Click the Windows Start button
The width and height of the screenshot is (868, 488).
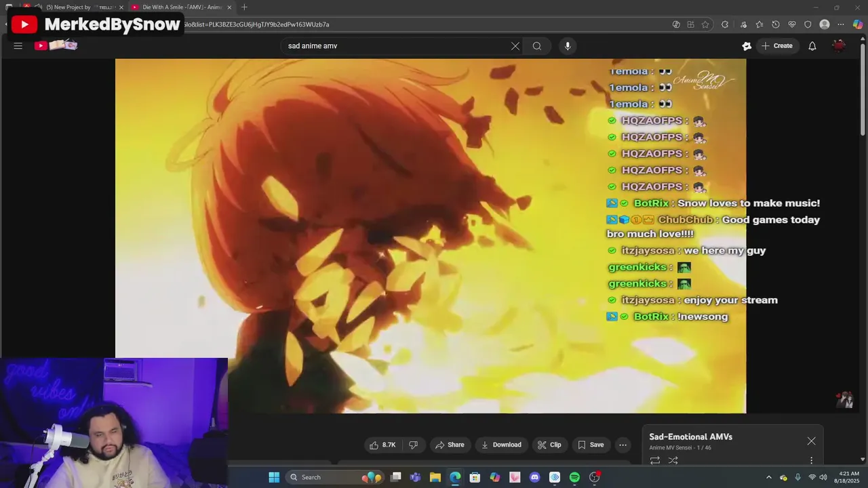tap(274, 477)
